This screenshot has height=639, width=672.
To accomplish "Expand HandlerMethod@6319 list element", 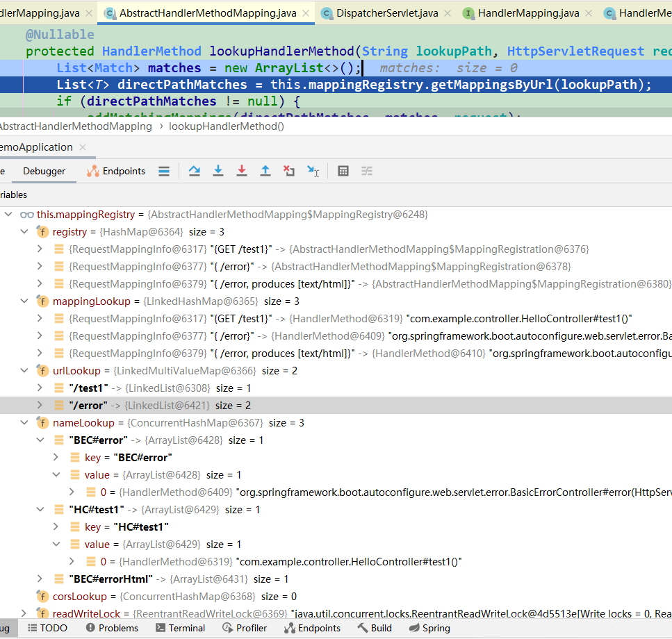I will click(x=72, y=561).
